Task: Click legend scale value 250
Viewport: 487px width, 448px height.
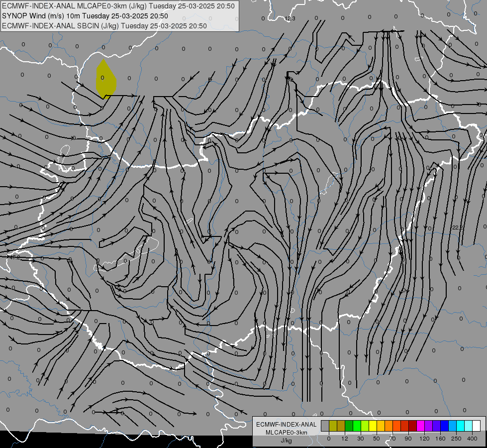Action: tap(456, 439)
